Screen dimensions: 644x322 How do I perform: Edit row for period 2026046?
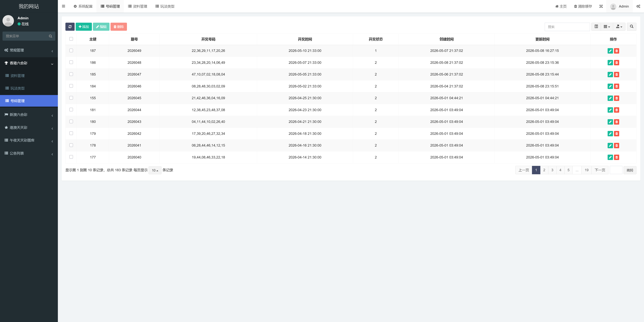(x=610, y=86)
